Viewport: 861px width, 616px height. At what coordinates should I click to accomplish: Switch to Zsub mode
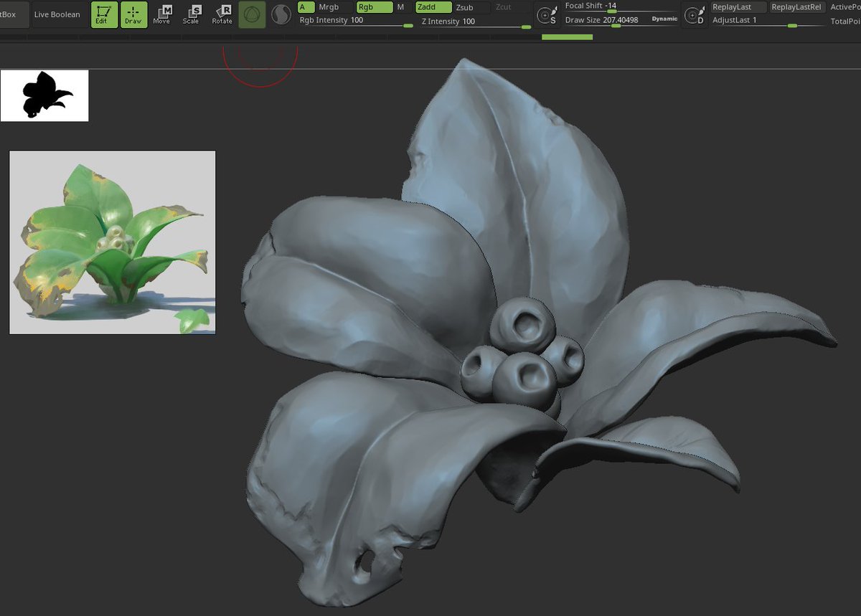[x=472, y=7]
